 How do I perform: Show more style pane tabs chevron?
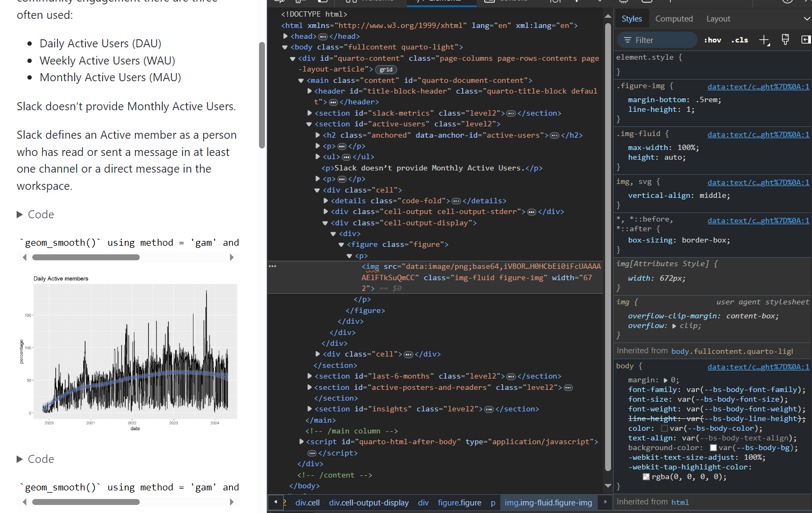806,19
